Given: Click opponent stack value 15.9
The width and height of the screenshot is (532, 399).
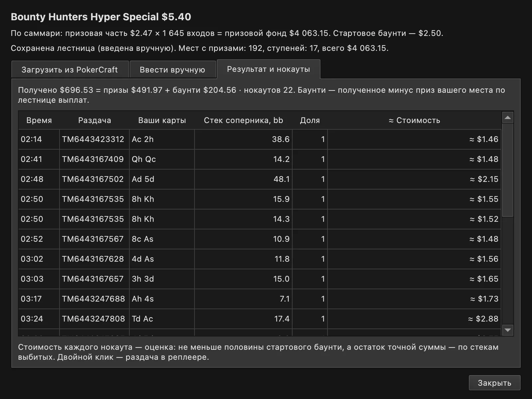Looking at the screenshot, I should coord(243,199).
